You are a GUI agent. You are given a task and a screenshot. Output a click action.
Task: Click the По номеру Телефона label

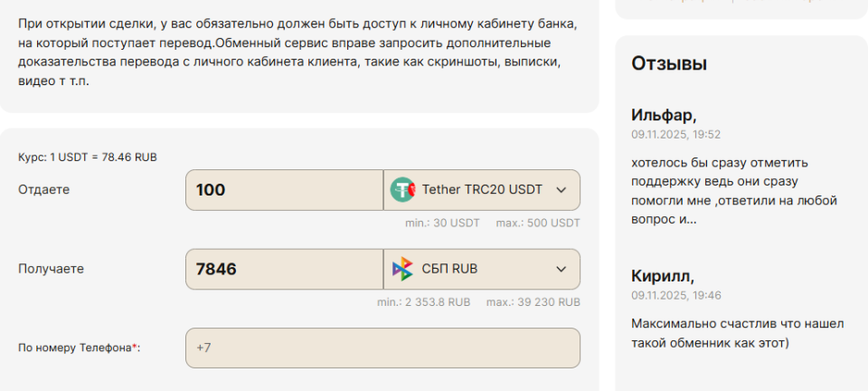pos(80,348)
